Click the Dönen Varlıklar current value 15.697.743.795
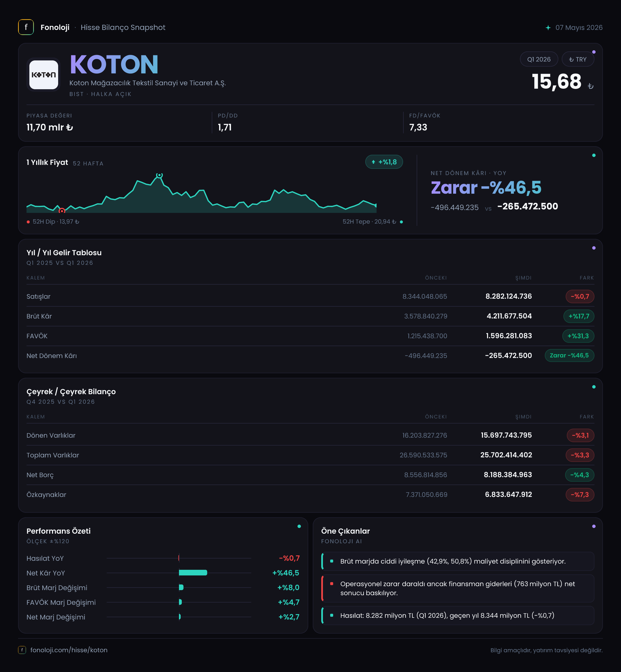 (506, 435)
